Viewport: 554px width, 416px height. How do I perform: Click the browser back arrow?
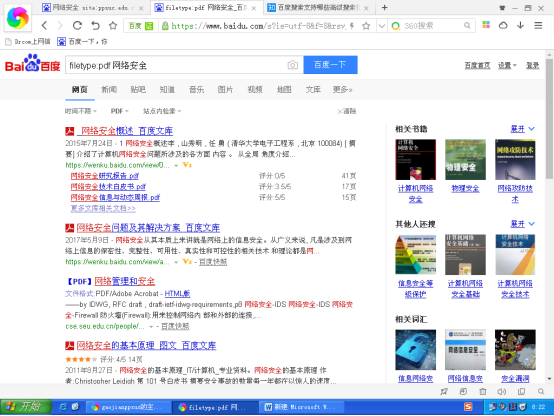coord(44,25)
